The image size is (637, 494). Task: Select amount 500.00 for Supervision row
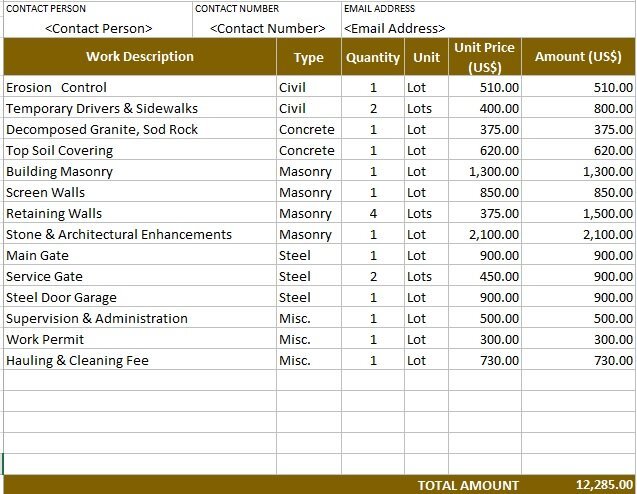tap(578, 318)
